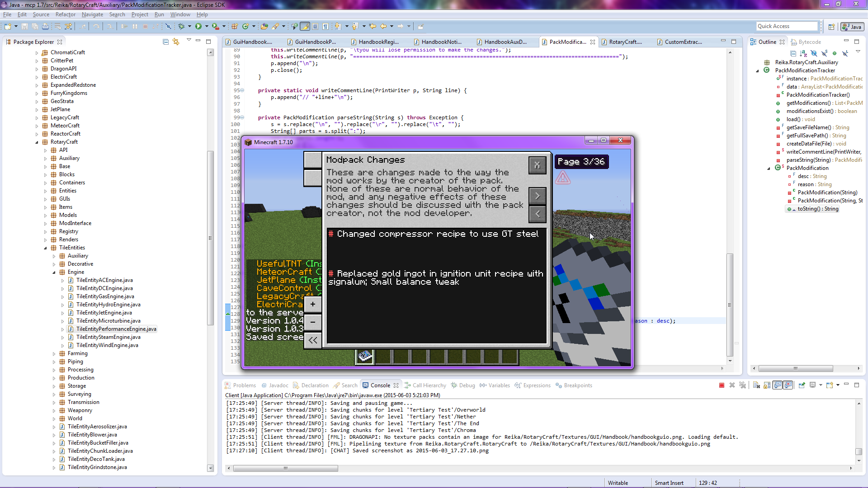Open the Breakpoints view tab
Screen dimensions: 868x488
pyautogui.click(x=574, y=385)
